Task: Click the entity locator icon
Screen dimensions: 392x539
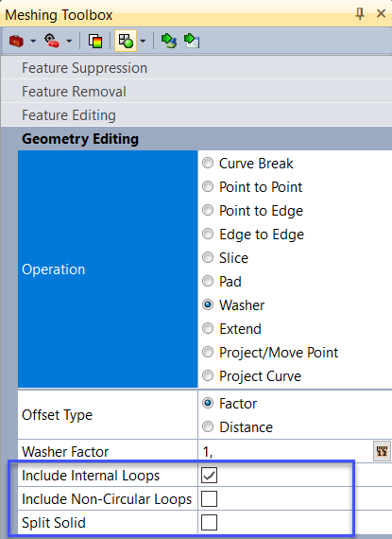Action: [52, 41]
